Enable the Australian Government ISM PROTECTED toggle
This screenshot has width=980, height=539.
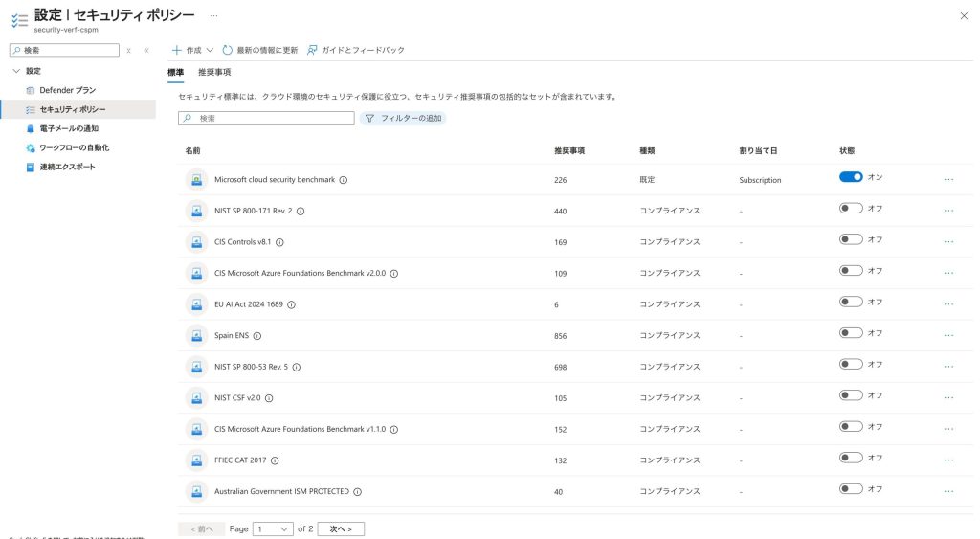click(x=851, y=489)
